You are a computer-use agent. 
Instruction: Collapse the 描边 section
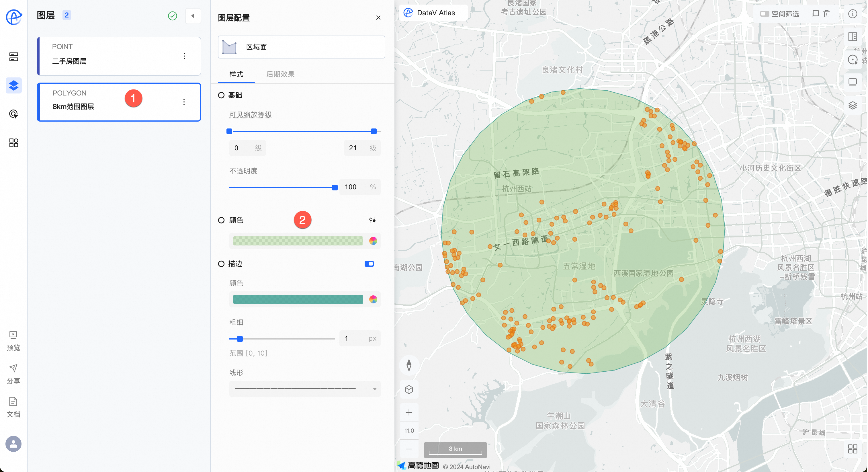tap(221, 264)
